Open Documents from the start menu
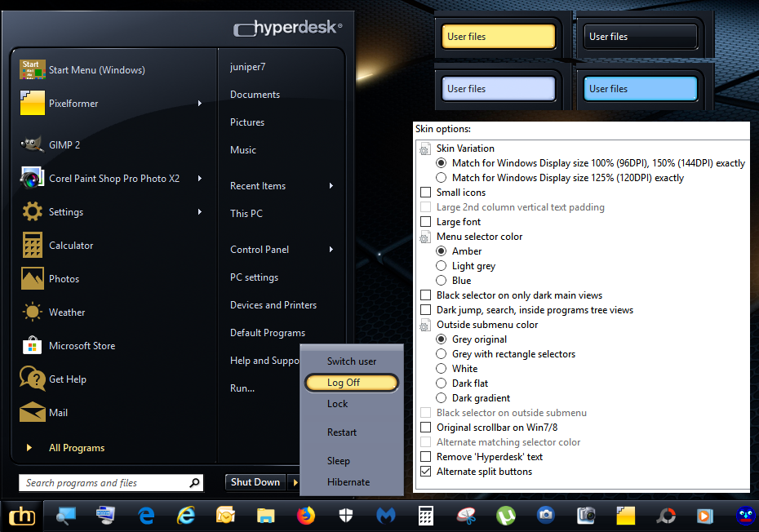 tap(255, 95)
